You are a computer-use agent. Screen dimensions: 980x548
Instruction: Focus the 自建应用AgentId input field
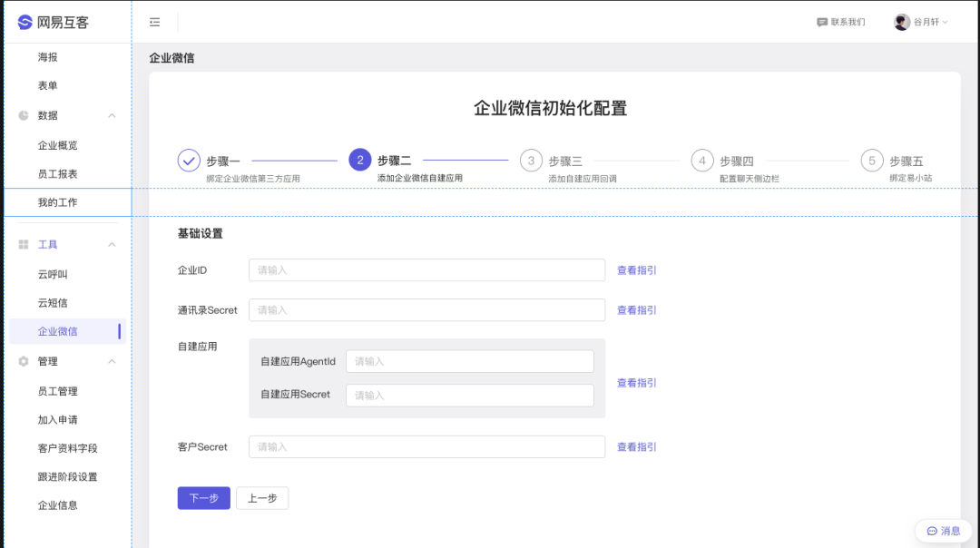pos(470,361)
